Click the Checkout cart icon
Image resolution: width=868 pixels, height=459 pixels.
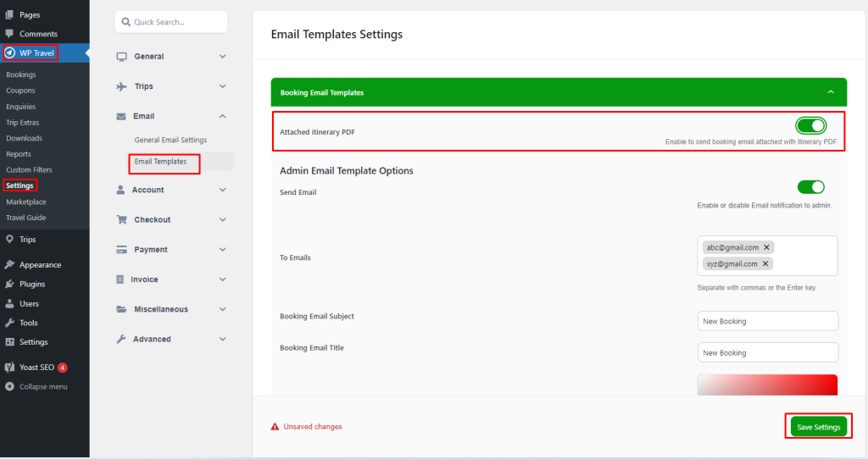122,219
